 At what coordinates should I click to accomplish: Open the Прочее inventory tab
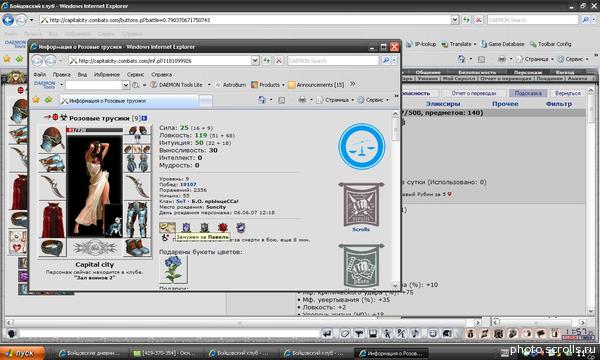click(x=505, y=104)
